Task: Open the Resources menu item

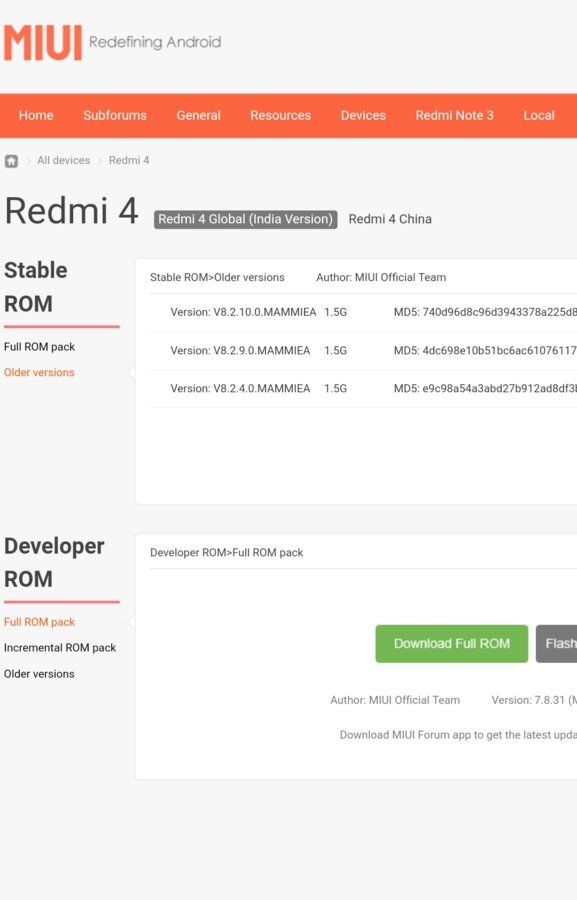Action: [280, 115]
